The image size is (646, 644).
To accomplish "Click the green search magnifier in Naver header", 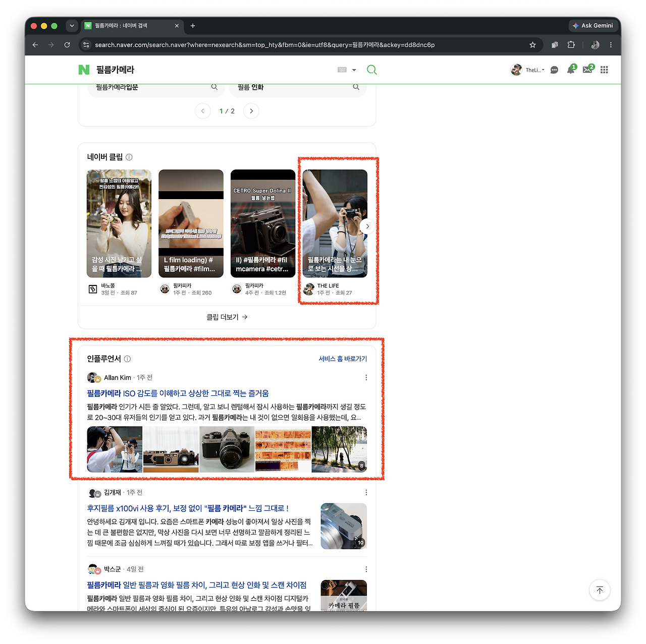I will tap(372, 70).
